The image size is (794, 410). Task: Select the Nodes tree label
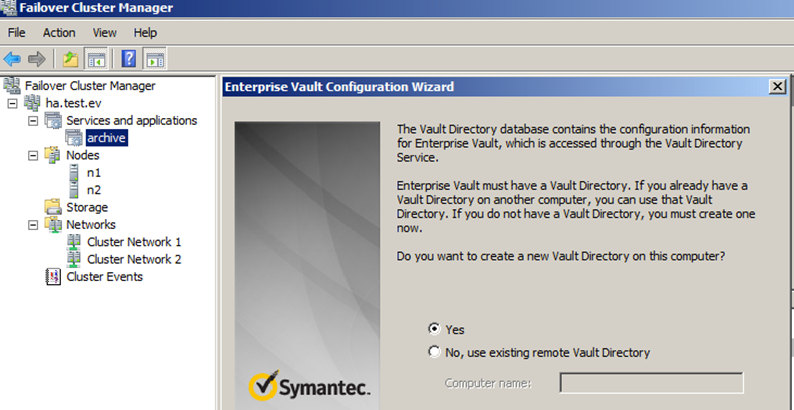point(83,155)
